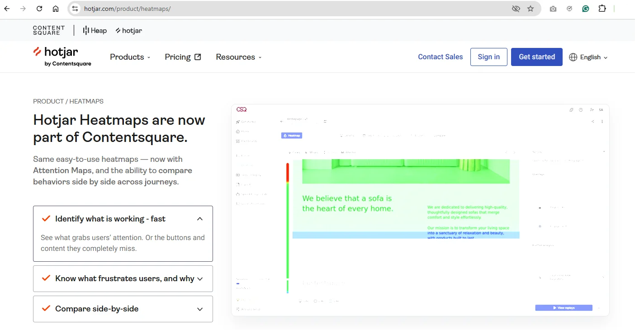This screenshot has width=644, height=330.
Task: Click the SA avatar in demo preview
Action: pyautogui.click(x=601, y=110)
